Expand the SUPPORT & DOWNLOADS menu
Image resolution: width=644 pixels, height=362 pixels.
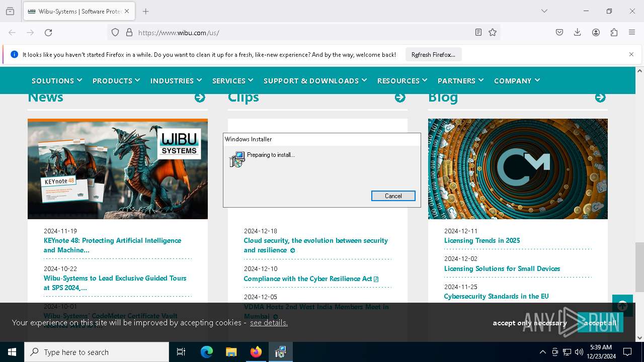click(x=315, y=80)
